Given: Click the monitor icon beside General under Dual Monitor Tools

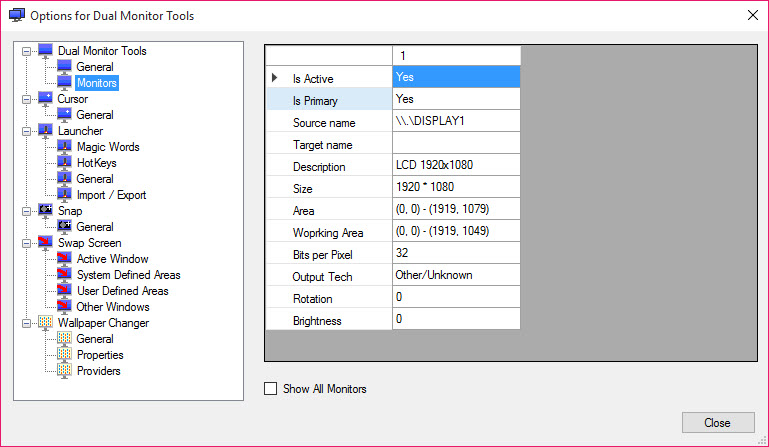Looking at the screenshot, I should tap(64, 67).
